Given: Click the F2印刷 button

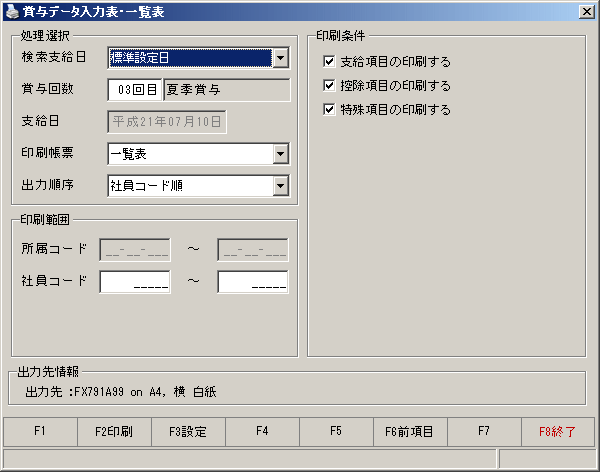Looking at the screenshot, I should pyautogui.click(x=114, y=432).
